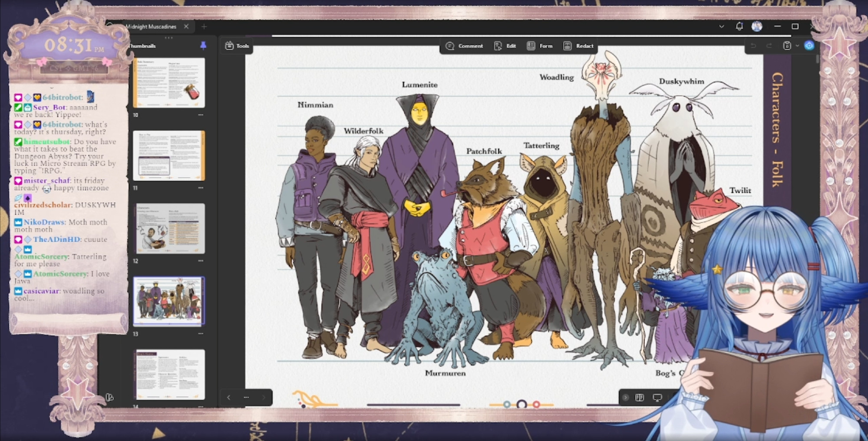Open the page 12 thumbnail
The height and width of the screenshot is (441, 868).
pos(169,228)
